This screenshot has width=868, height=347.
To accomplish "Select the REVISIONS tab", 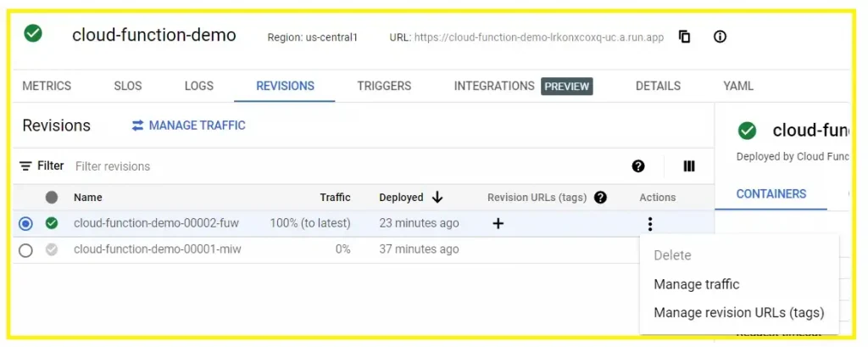I will click(285, 86).
